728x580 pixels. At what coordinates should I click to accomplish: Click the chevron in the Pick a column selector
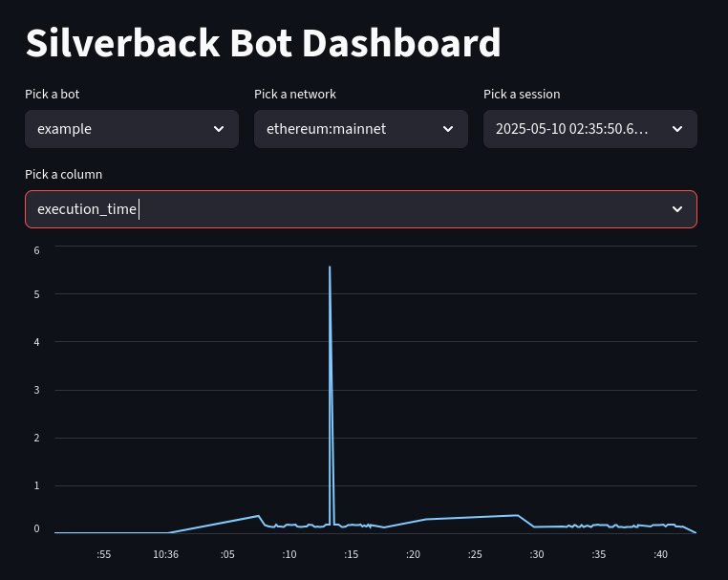point(677,209)
